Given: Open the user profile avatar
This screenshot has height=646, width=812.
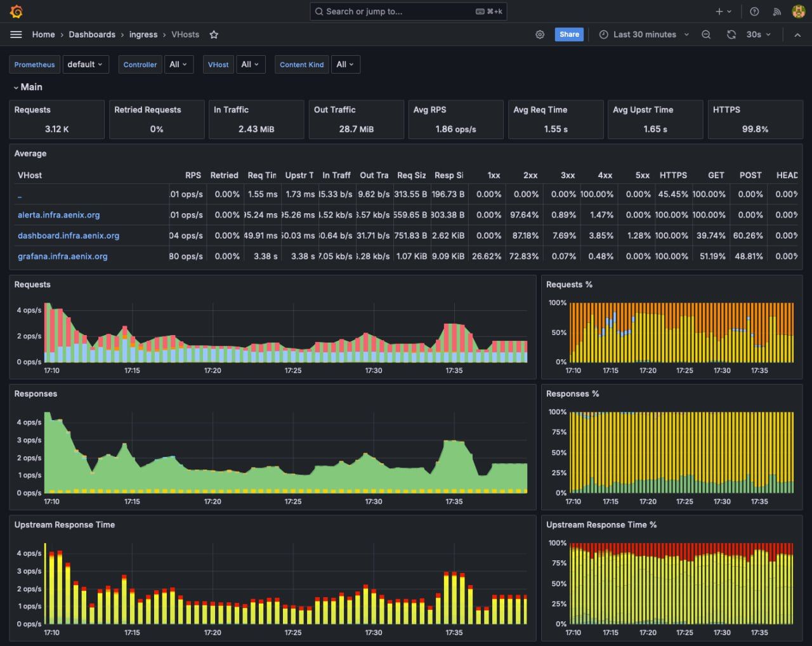Looking at the screenshot, I should [799, 11].
